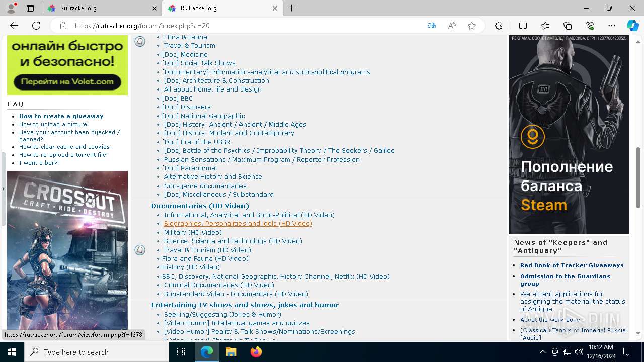The width and height of the screenshot is (644, 362).
Task: Open Non-genre documentaries forum
Action: [x=205, y=186]
